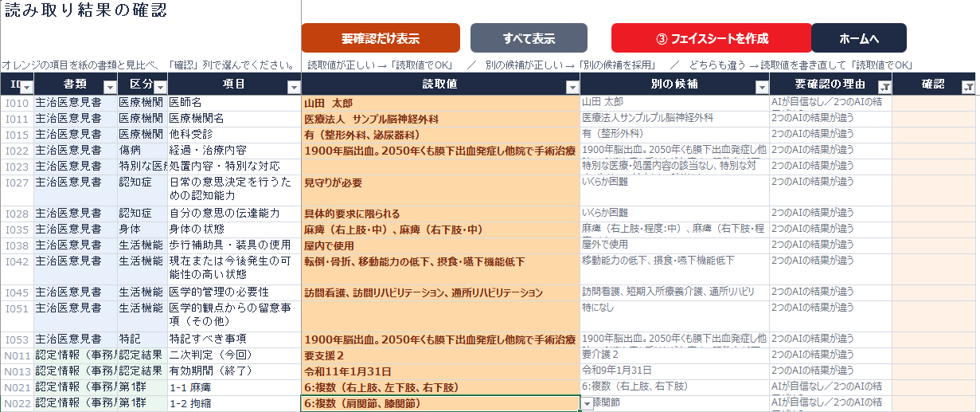980x412 pixels.
Task: Select the cell 有（整形外科、泌尿器科）
Action: [440, 135]
